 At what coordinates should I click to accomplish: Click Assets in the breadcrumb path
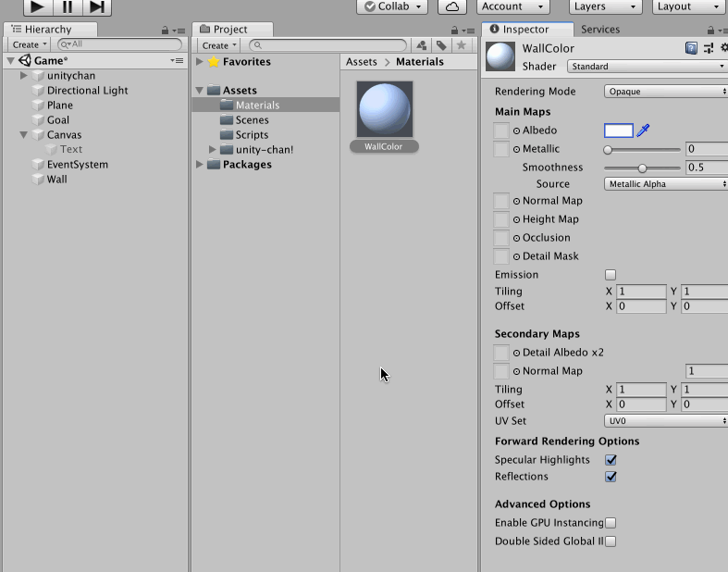point(361,62)
